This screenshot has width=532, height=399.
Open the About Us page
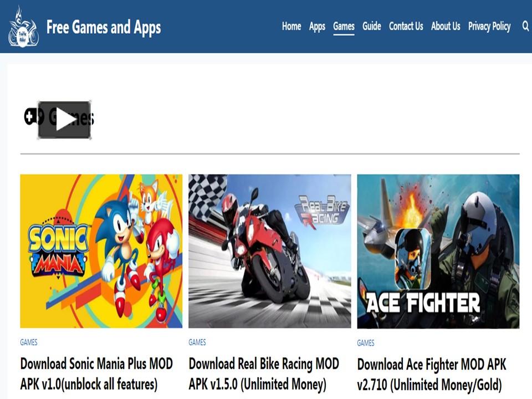point(446,26)
